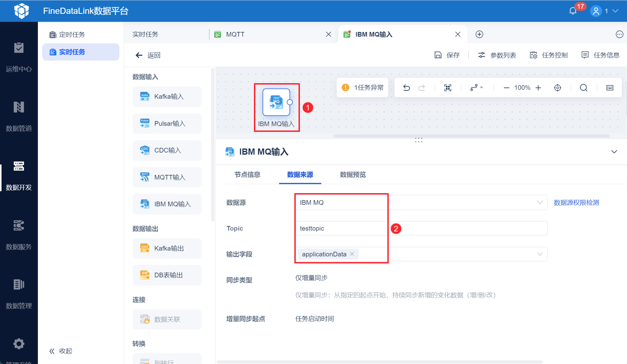Switch to the MQTT tab
This screenshot has width=627, height=364.
click(235, 34)
